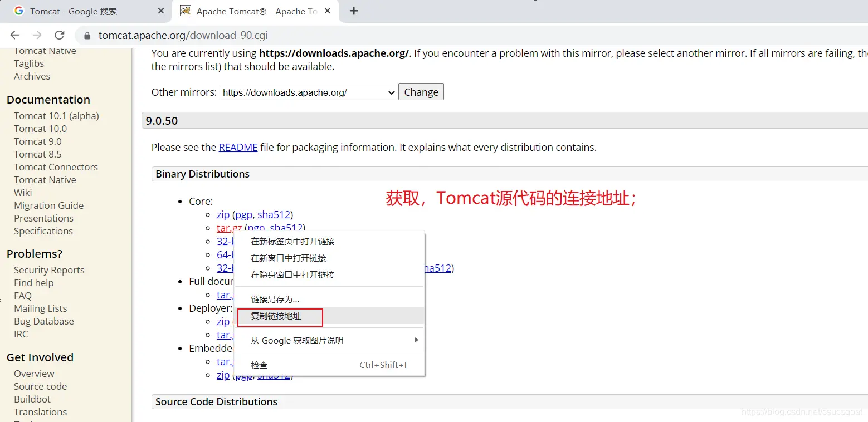Click the browser back arrow
The image size is (868, 422).
click(15, 35)
